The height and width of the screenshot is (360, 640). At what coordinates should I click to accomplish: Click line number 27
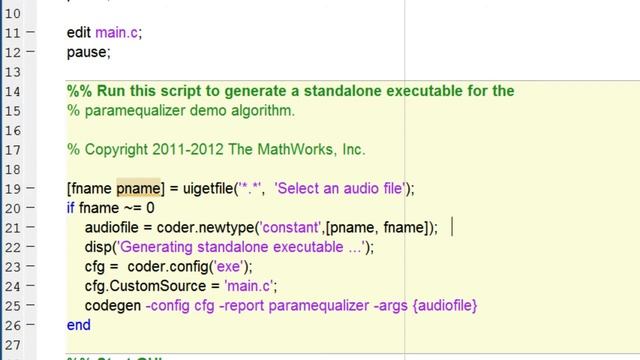[x=13, y=345]
